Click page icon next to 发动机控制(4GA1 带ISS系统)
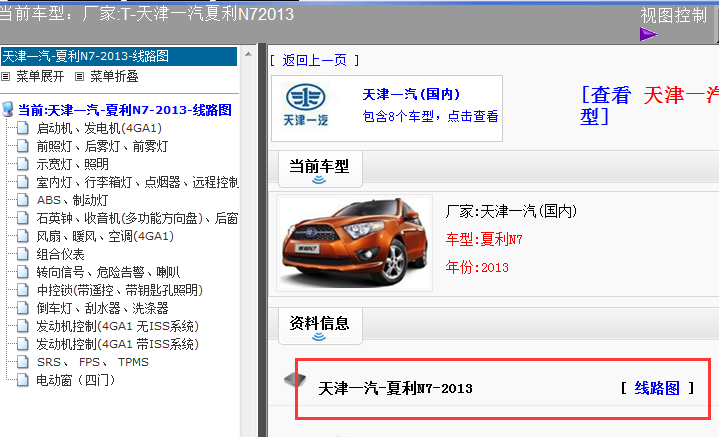Image resolution: width=719 pixels, height=437 pixels. click(x=22, y=344)
